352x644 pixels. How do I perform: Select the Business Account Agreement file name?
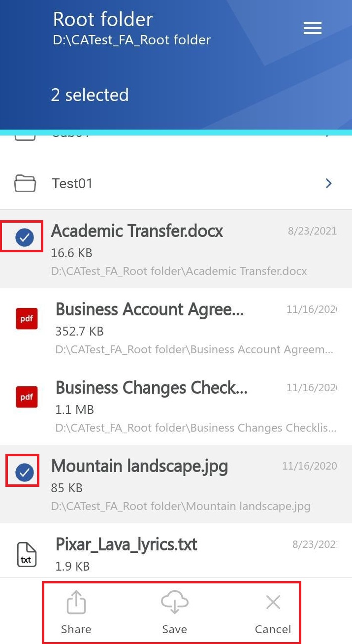pyautogui.click(x=150, y=309)
